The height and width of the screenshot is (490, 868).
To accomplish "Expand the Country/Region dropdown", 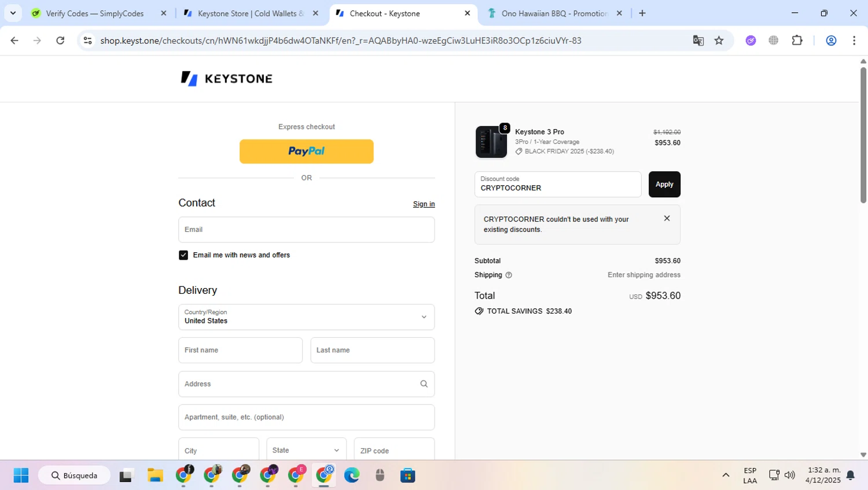I will [x=306, y=317].
